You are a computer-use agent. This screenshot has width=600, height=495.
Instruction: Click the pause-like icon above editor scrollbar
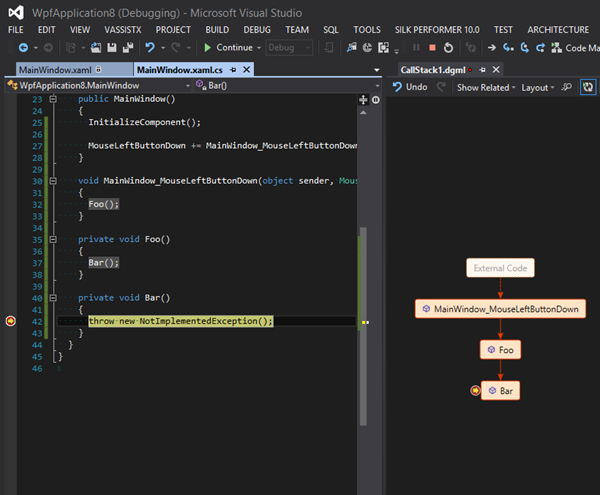coord(376,100)
